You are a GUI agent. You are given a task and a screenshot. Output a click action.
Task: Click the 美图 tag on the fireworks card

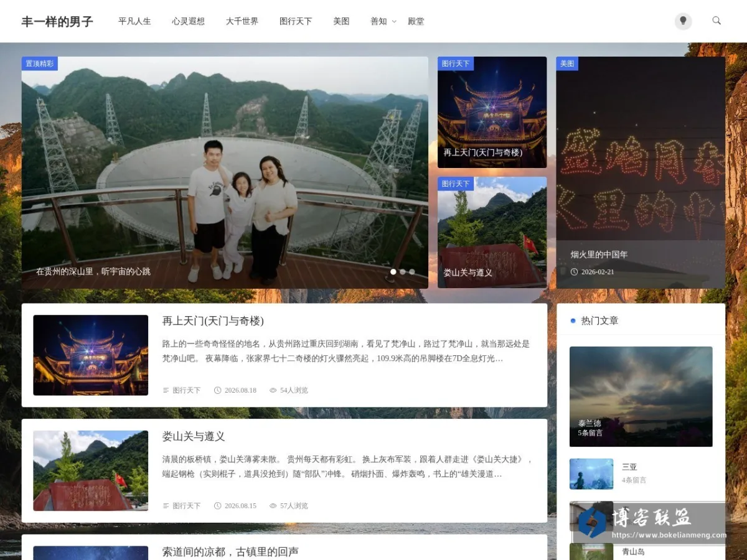[567, 63]
